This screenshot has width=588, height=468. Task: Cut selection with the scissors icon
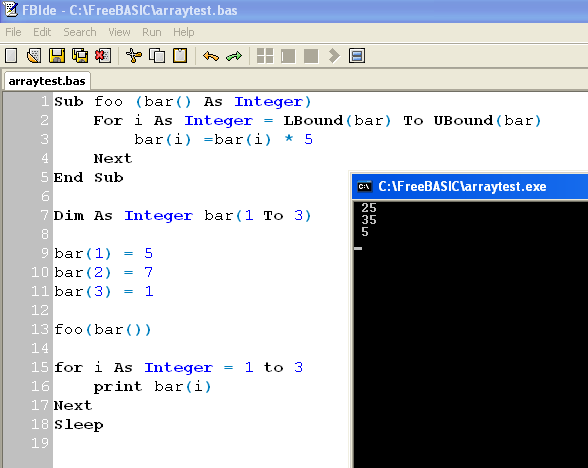coord(134,56)
